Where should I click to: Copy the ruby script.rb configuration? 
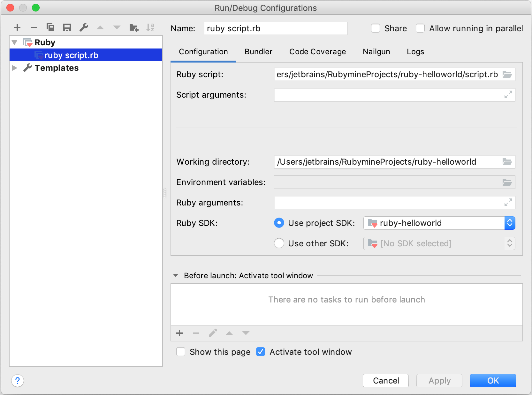point(50,27)
